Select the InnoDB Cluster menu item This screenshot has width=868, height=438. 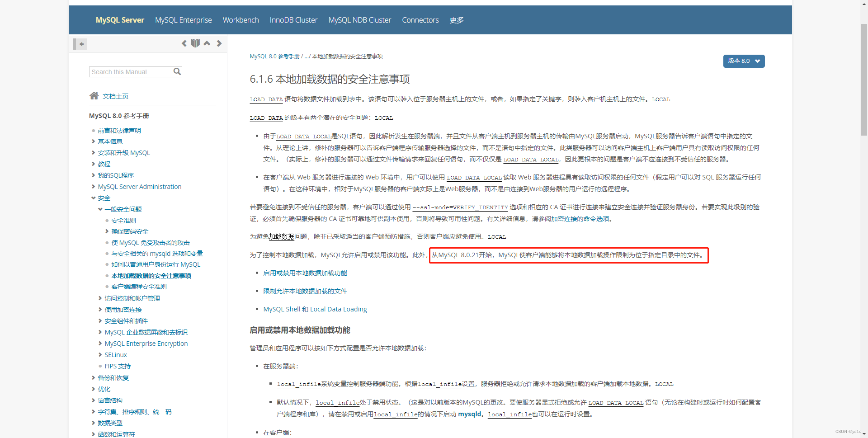[293, 20]
